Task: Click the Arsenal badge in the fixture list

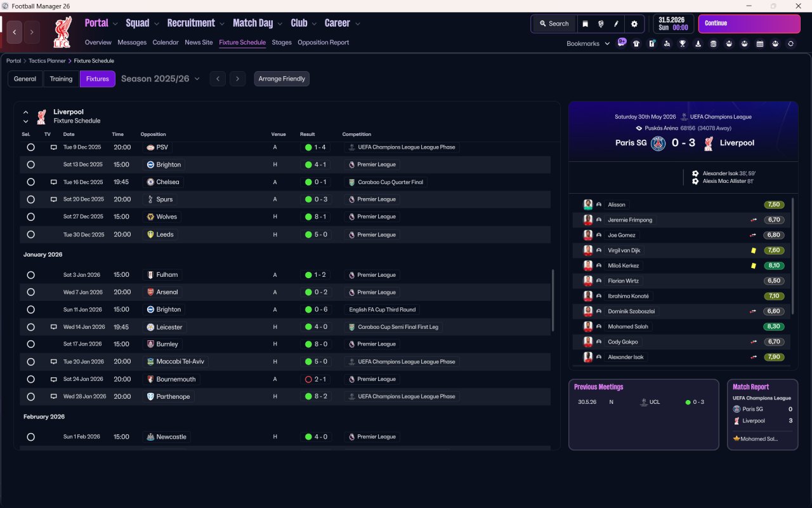Action: pos(150,292)
